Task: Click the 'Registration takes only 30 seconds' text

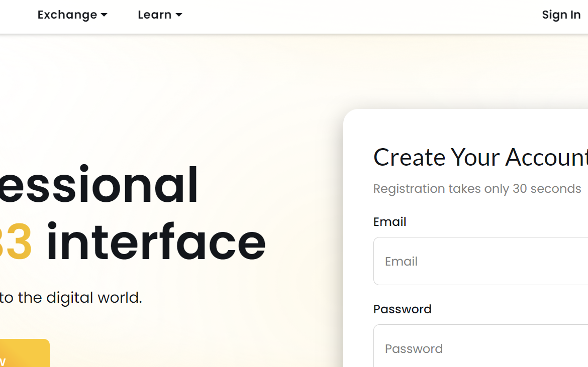Action: 477,189
